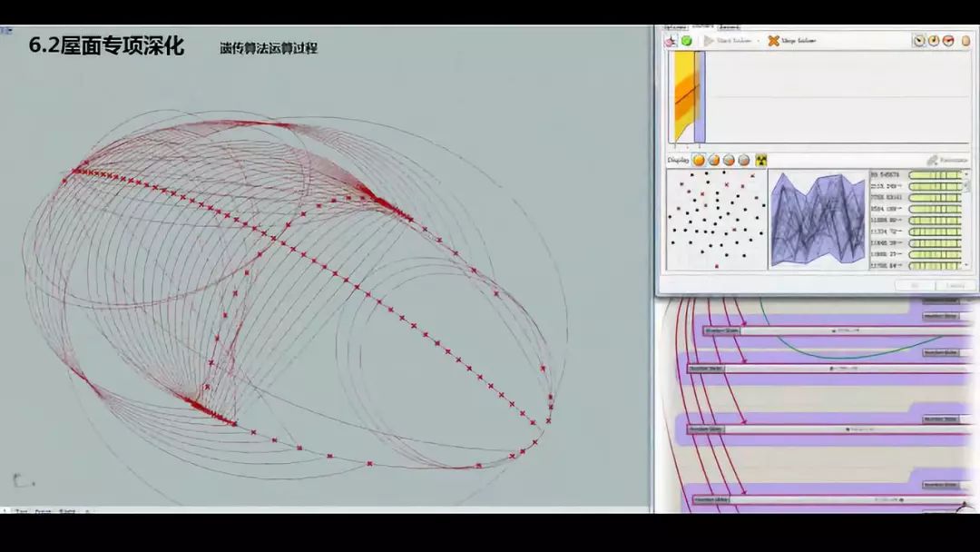Toggle the fully orange Display sphere icon
Viewport: 980px width, 552px height.
tap(699, 160)
